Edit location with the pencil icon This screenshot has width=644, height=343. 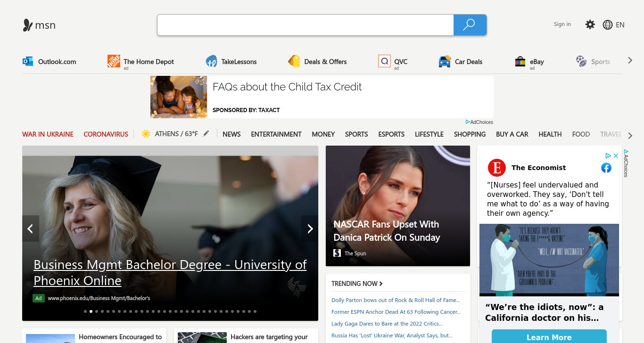tap(206, 134)
